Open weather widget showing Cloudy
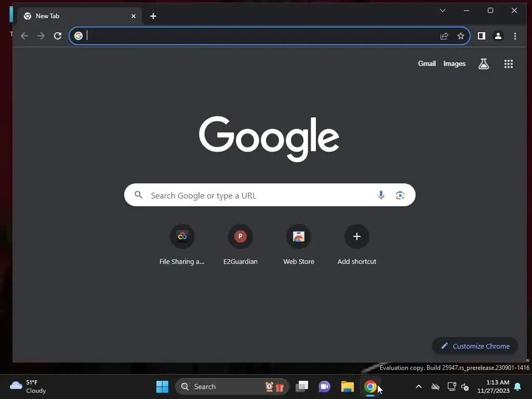 tap(28, 387)
